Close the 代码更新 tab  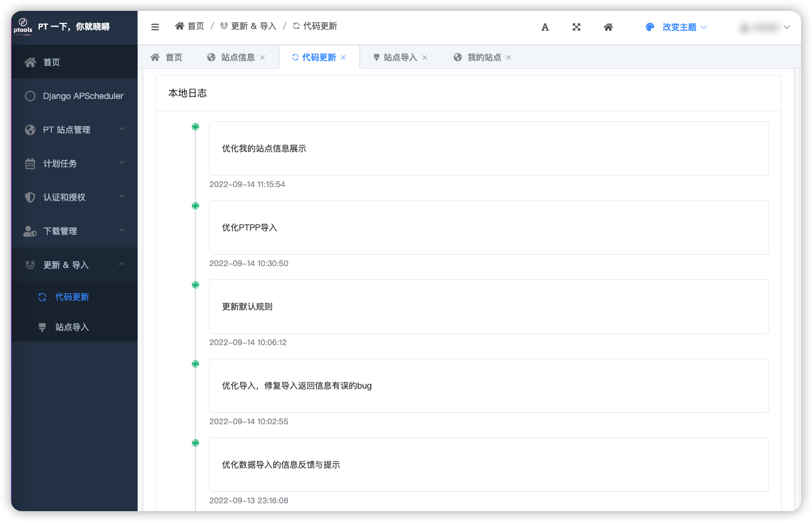[x=343, y=57]
